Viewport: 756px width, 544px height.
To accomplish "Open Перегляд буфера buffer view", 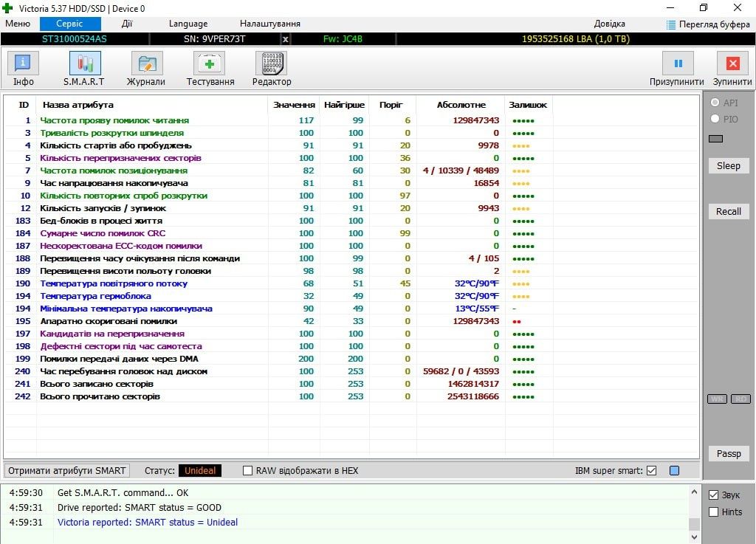I will [708, 24].
